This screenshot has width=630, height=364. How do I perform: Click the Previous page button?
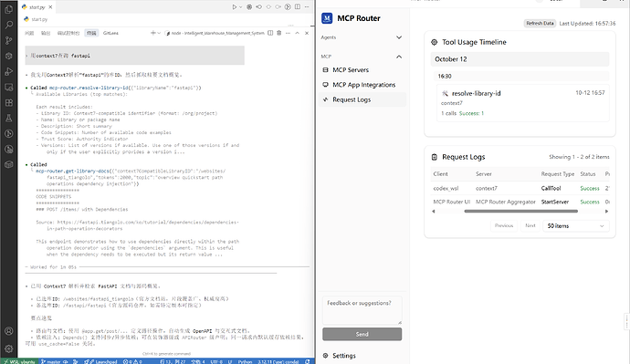[x=504, y=225]
